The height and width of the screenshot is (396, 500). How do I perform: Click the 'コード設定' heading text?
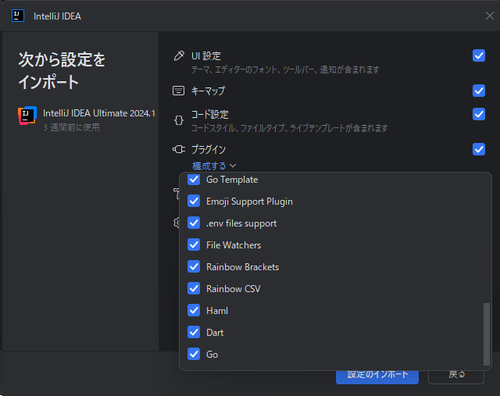click(210, 115)
